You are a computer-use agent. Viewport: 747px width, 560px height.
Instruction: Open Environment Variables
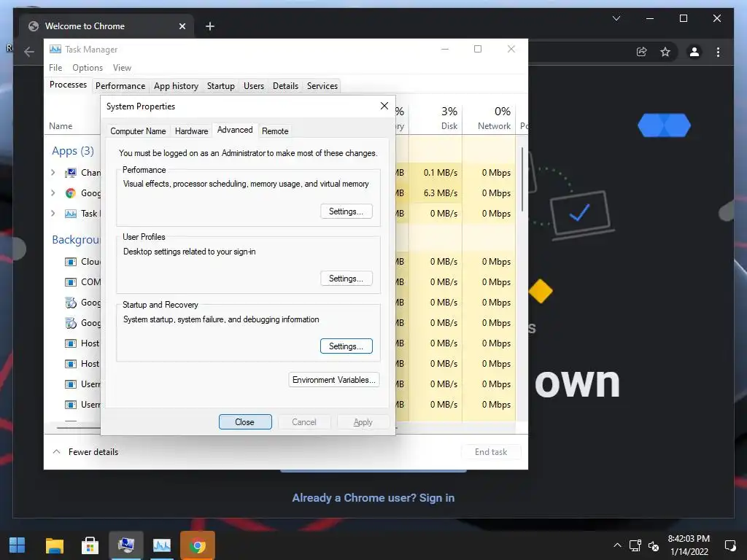click(x=334, y=379)
